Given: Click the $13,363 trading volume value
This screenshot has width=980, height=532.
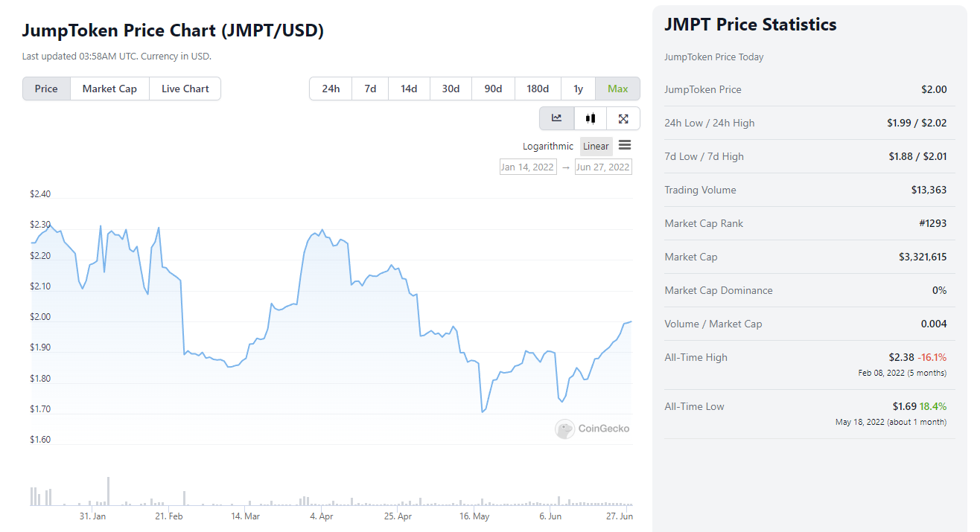Looking at the screenshot, I should pos(929,190).
